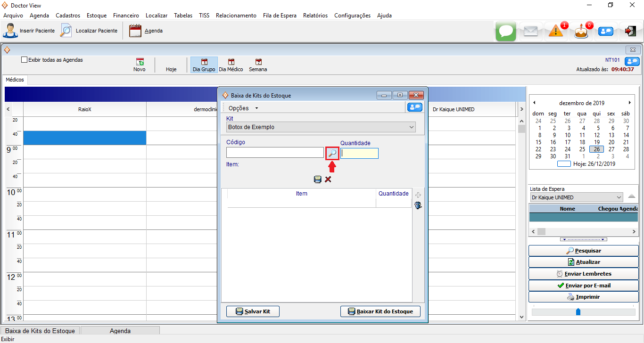Click the exit door icon in toolbar

coord(630,31)
